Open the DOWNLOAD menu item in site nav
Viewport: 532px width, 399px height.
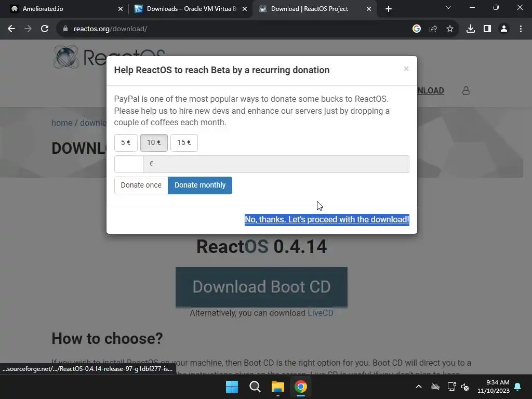[x=431, y=90]
